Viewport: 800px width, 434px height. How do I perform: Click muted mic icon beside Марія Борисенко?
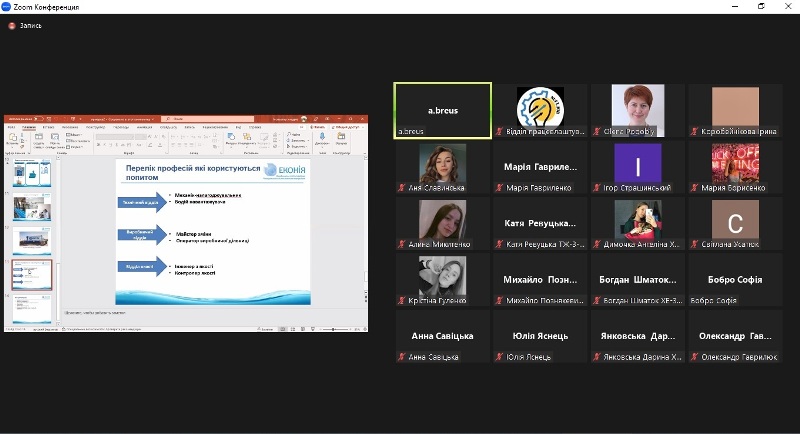696,187
